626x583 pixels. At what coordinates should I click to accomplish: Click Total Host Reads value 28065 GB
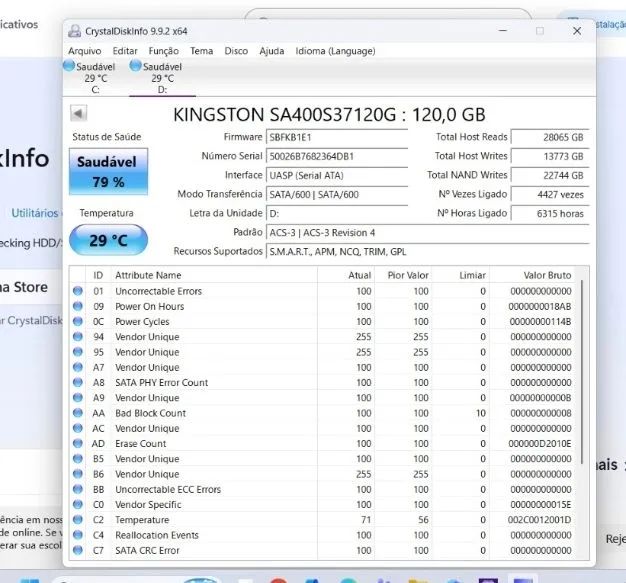[x=550, y=137]
